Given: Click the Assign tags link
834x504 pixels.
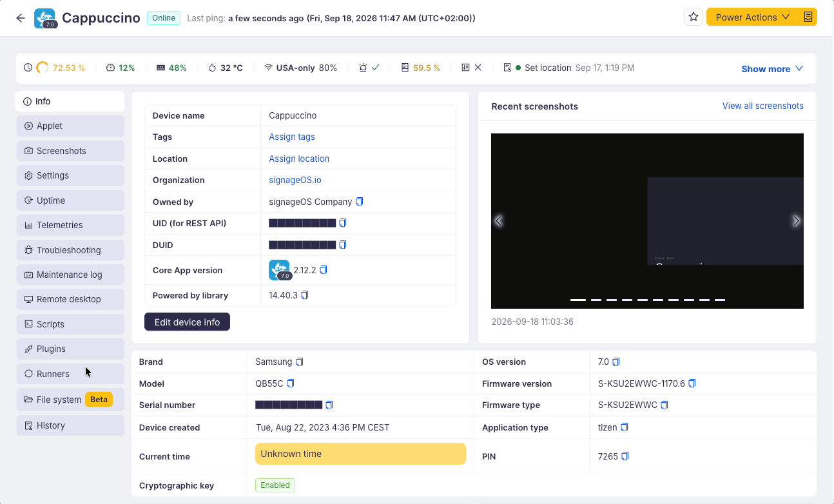Looking at the screenshot, I should coord(292,137).
